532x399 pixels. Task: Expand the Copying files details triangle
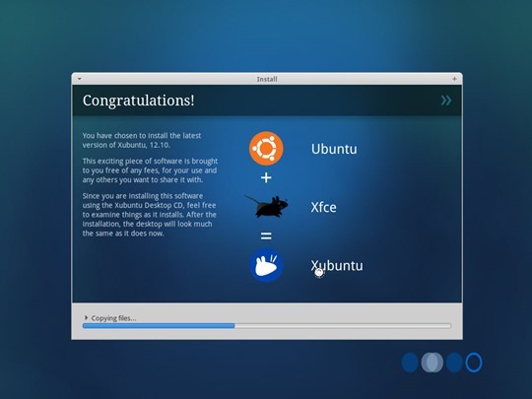click(86, 317)
